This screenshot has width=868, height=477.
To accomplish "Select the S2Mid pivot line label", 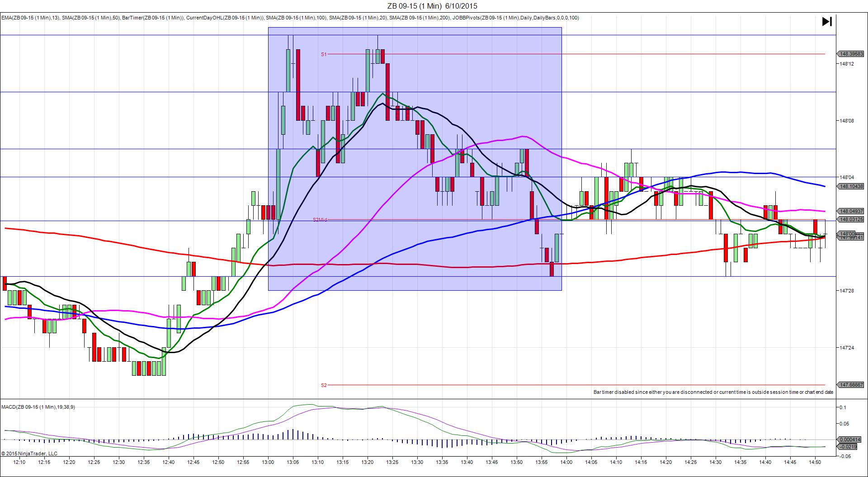I will (x=320, y=220).
